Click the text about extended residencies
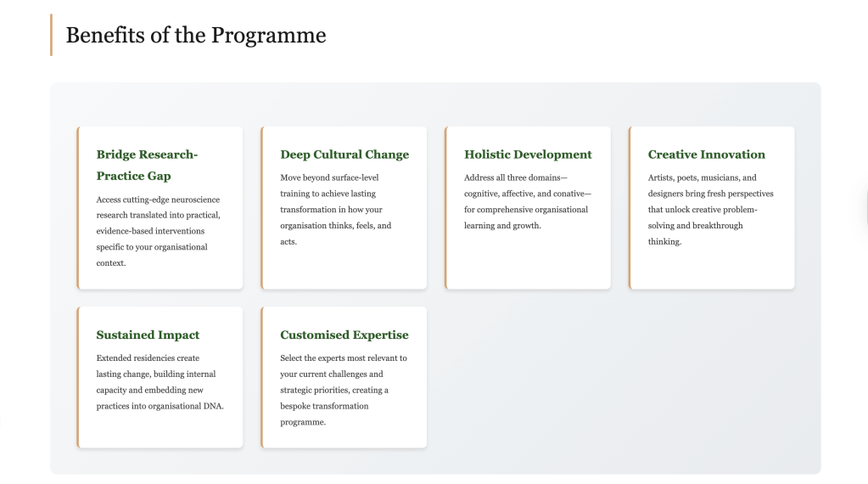The height and width of the screenshot is (484, 868). (159, 382)
